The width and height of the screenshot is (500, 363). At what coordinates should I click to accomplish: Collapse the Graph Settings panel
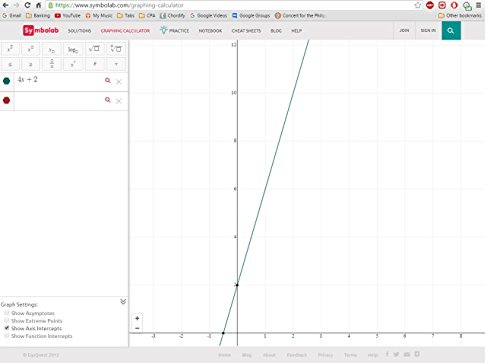click(123, 302)
